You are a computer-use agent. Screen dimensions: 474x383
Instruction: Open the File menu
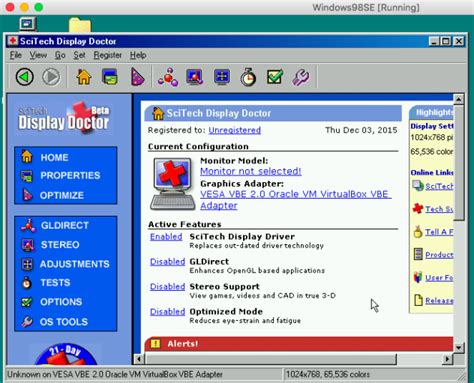(16, 55)
